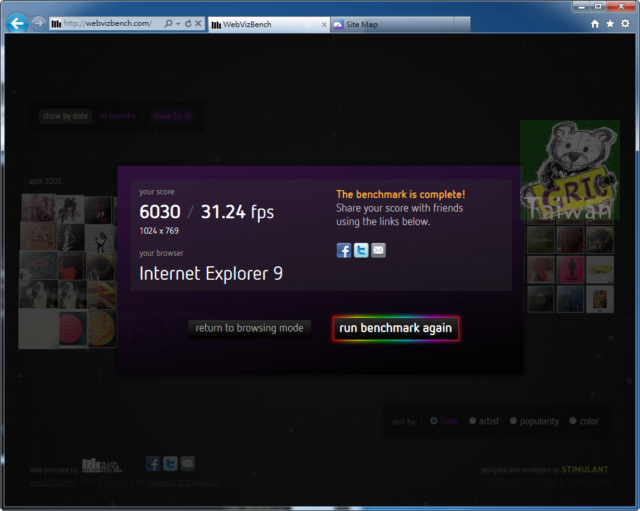
Task: Select the artist sort radio button
Action: coord(473,421)
